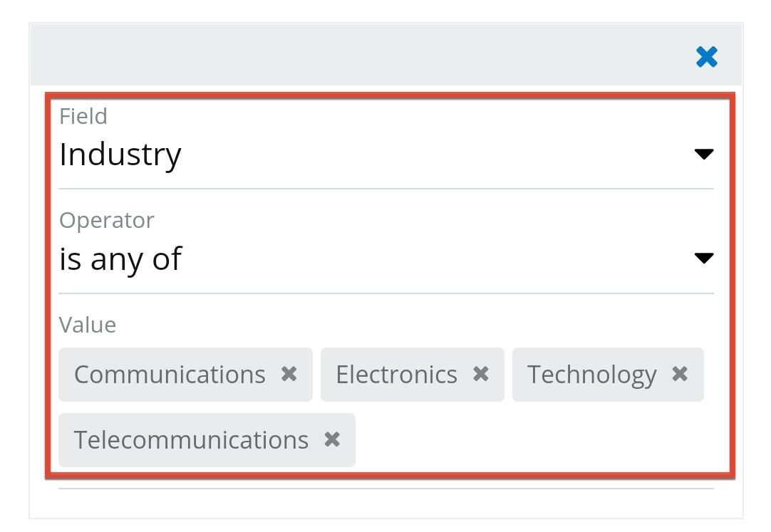
Task: Click the Value label text
Action: (x=88, y=325)
